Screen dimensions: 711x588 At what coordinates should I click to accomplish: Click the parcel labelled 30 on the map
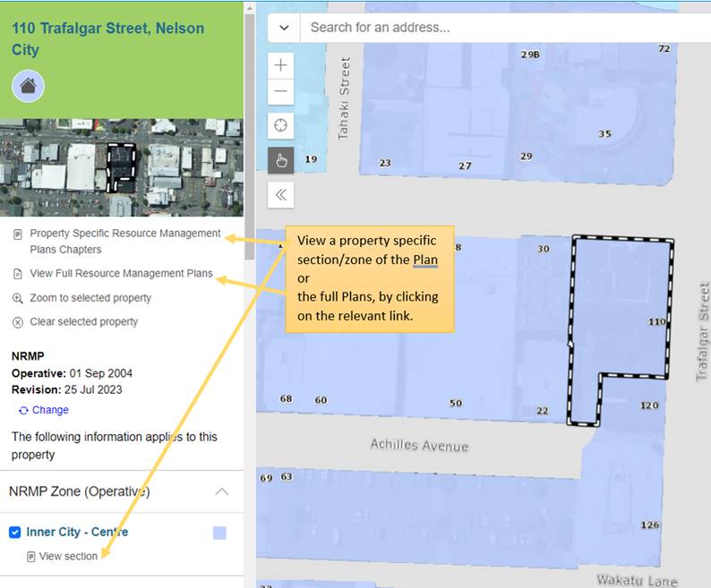pyautogui.click(x=544, y=249)
